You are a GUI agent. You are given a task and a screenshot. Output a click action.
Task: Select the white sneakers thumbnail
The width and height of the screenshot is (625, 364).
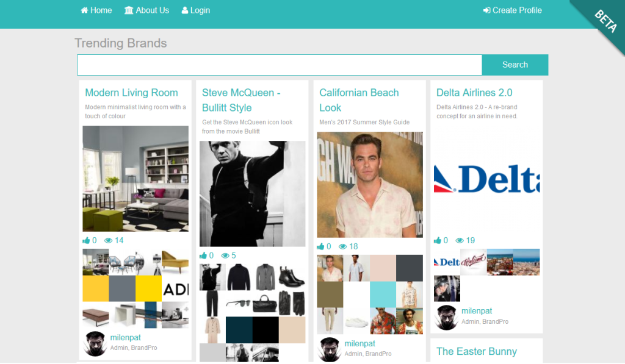pyautogui.click(x=356, y=321)
